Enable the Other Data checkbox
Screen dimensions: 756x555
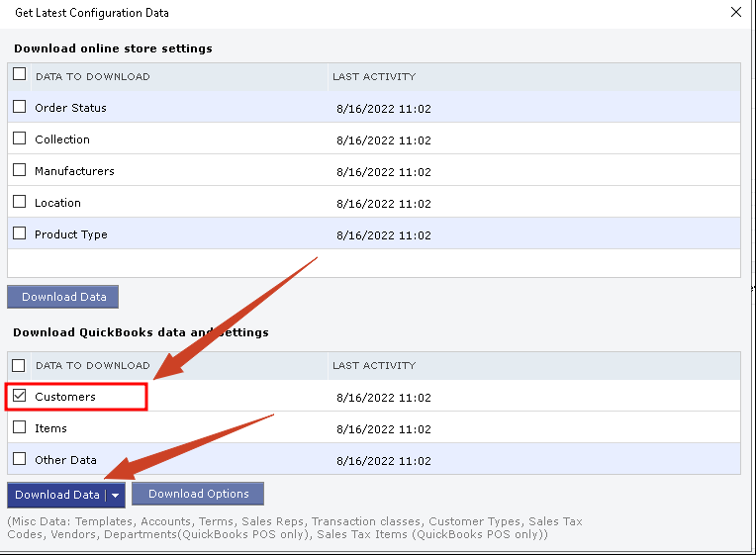click(x=19, y=458)
